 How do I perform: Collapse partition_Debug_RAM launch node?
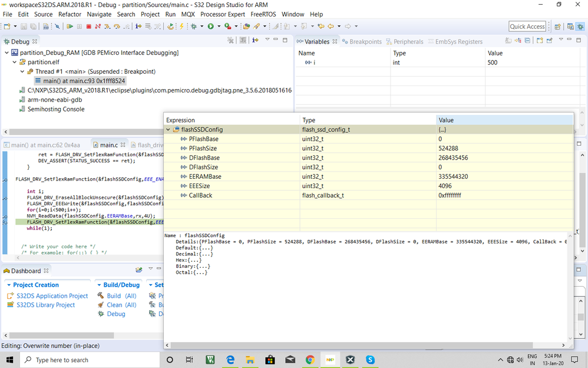click(x=6, y=52)
